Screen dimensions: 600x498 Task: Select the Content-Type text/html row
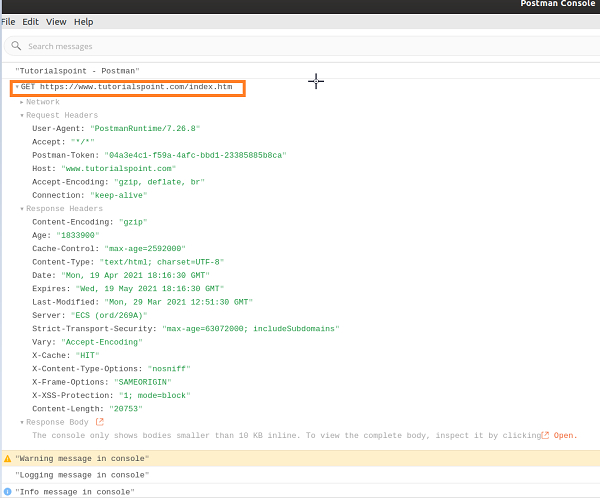[128, 262]
